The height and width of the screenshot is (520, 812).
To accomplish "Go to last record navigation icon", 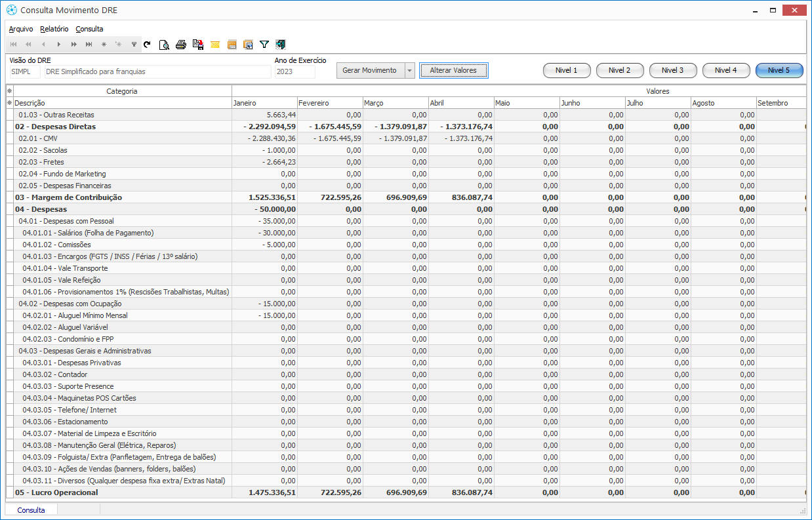I will pyautogui.click(x=89, y=45).
